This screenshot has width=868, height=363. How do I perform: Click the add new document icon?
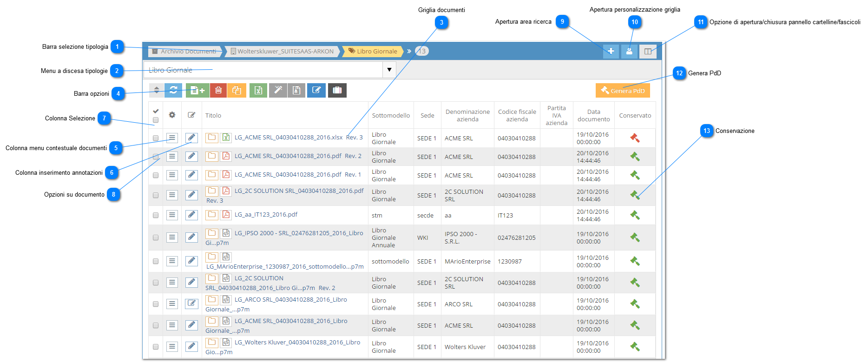(197, 90)
